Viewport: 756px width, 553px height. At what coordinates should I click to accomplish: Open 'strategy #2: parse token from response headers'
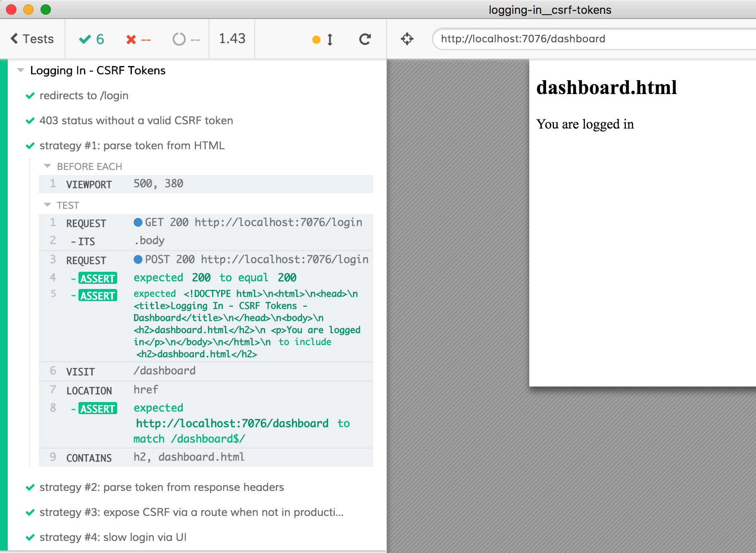(x=162, y=487)
